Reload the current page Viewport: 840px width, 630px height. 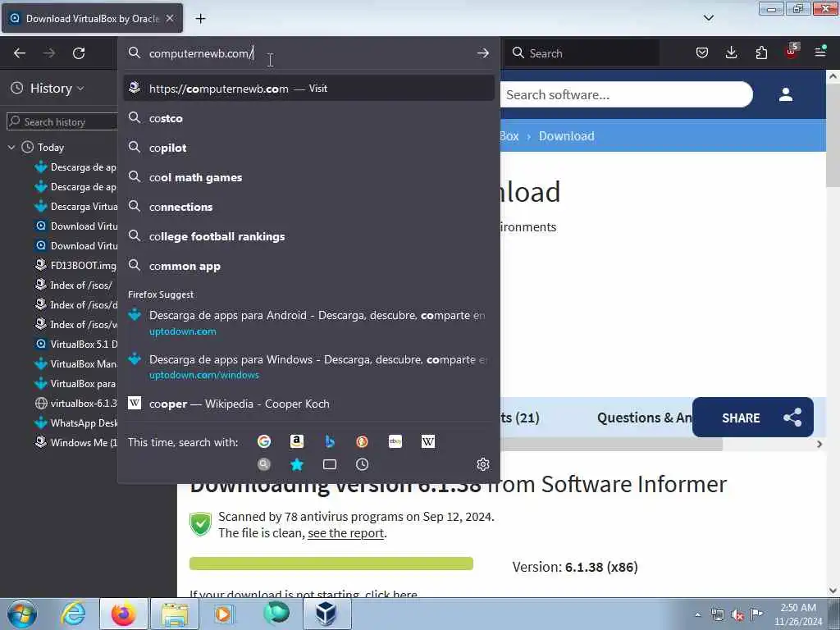(x=79, y=53)
